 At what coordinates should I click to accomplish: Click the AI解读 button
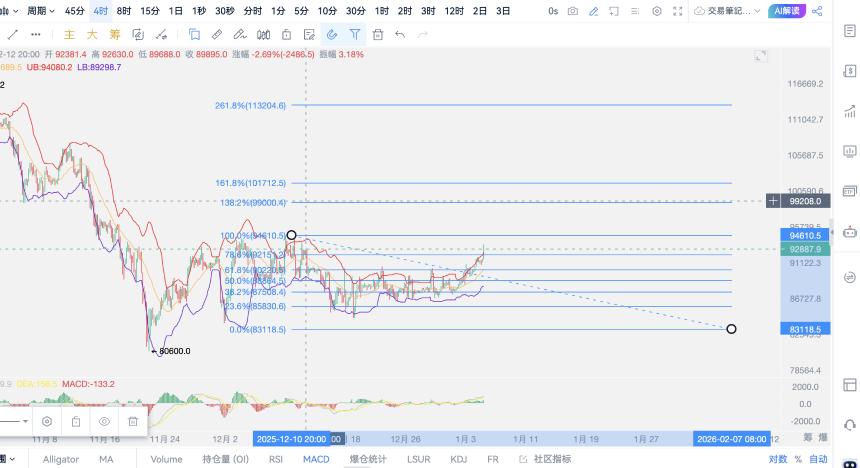(x=787, y=11)
